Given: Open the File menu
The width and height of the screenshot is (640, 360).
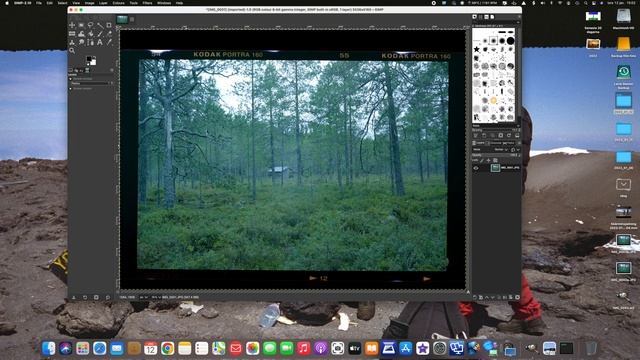Looking at the screenshot, I should (39, 3).
